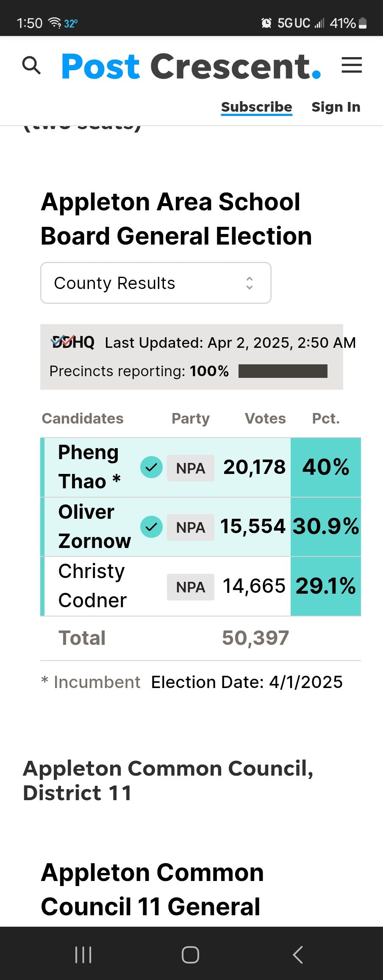
Task: Tap Android home button
Action: [190, 955]
